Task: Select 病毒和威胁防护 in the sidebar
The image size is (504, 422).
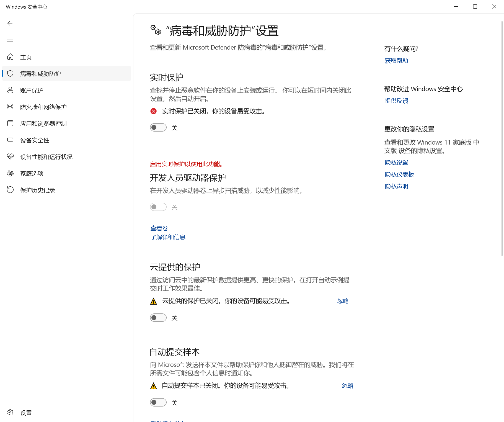Action: [66, 73]
